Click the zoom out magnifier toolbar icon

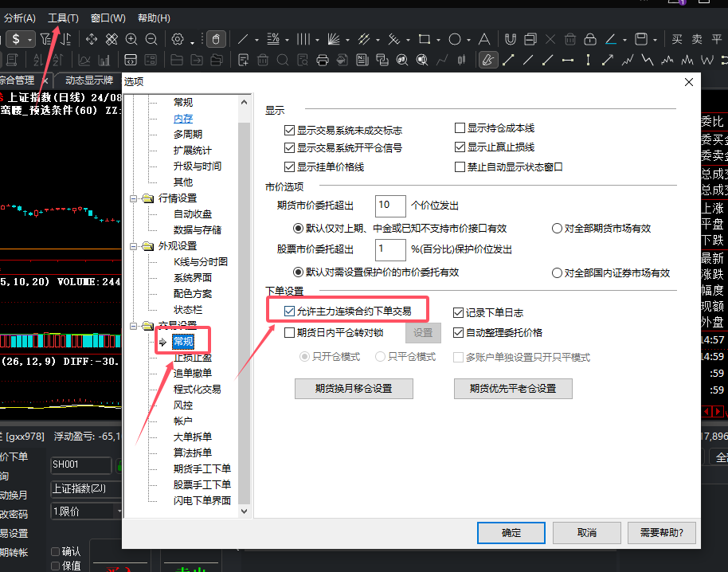pos(151,40)
